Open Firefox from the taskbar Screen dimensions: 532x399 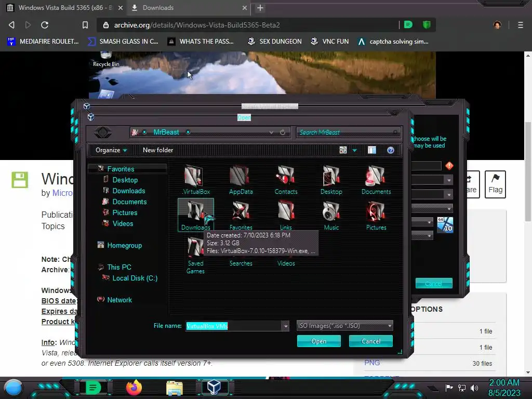point(134,388)
